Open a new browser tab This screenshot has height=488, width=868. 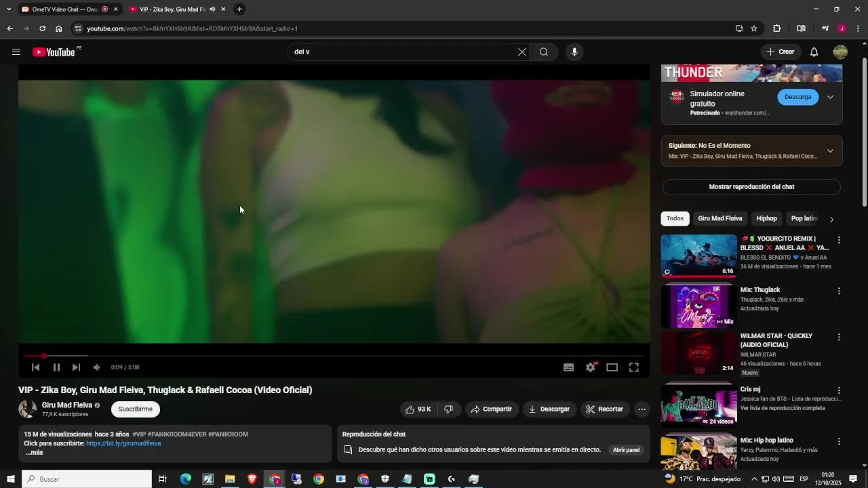(x=239, y=9)
